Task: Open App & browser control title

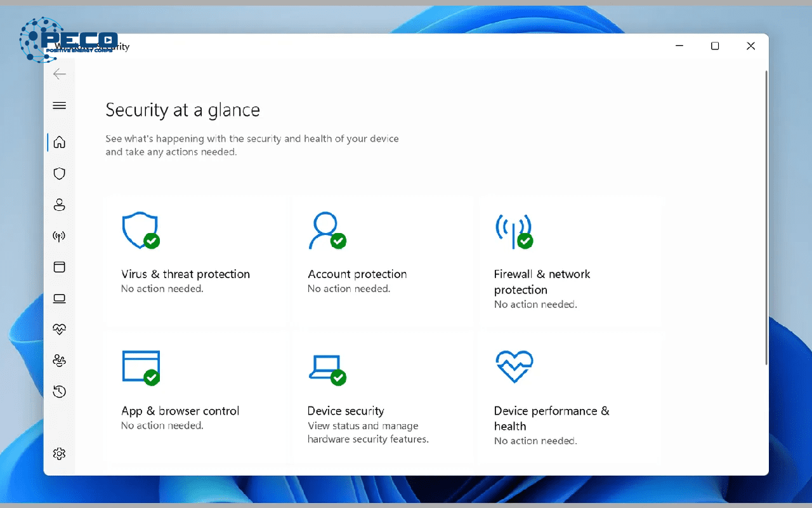Action: point(180,411)
